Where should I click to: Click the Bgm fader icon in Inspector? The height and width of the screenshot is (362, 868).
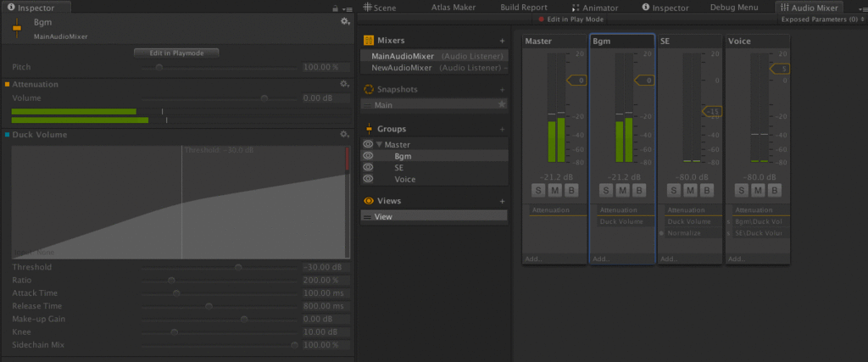pyautogui.click(x=17, y=28)
